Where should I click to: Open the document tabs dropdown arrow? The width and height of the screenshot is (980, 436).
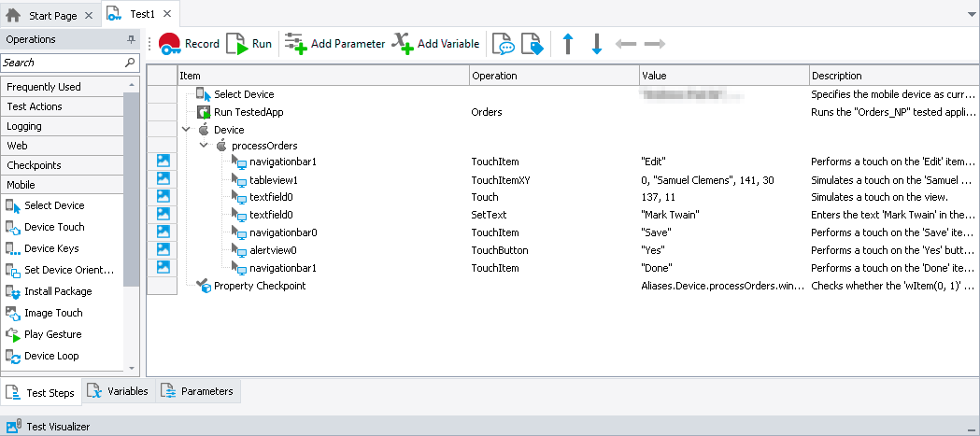(970, 16)
